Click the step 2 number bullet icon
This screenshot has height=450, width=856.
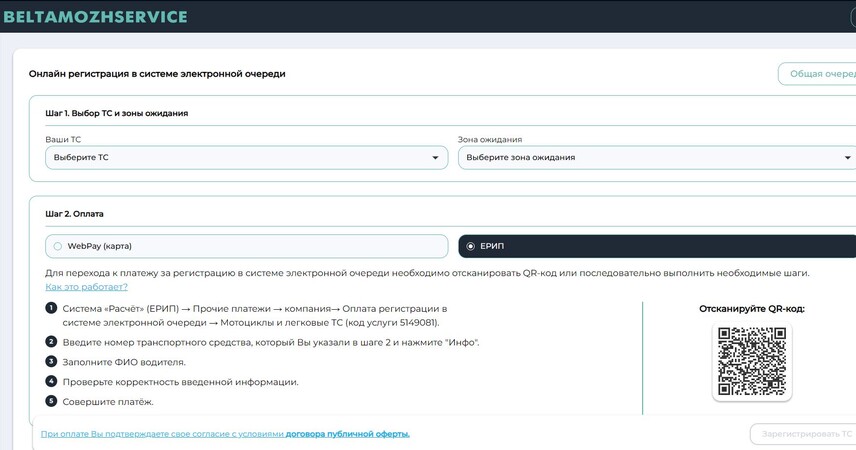(51, 342)
